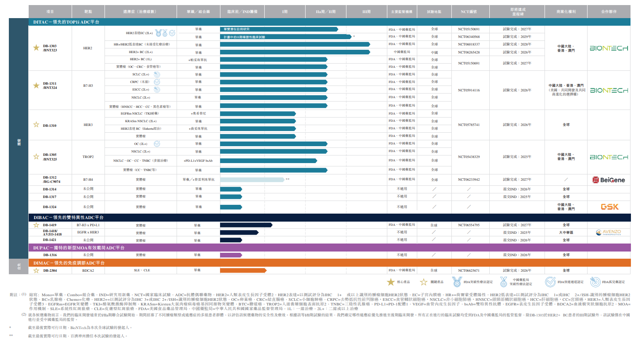Click the legend checkmark icon for FDA快速通道認定
The height and width of the screenshot is (348, 644).
click(550, 281)
